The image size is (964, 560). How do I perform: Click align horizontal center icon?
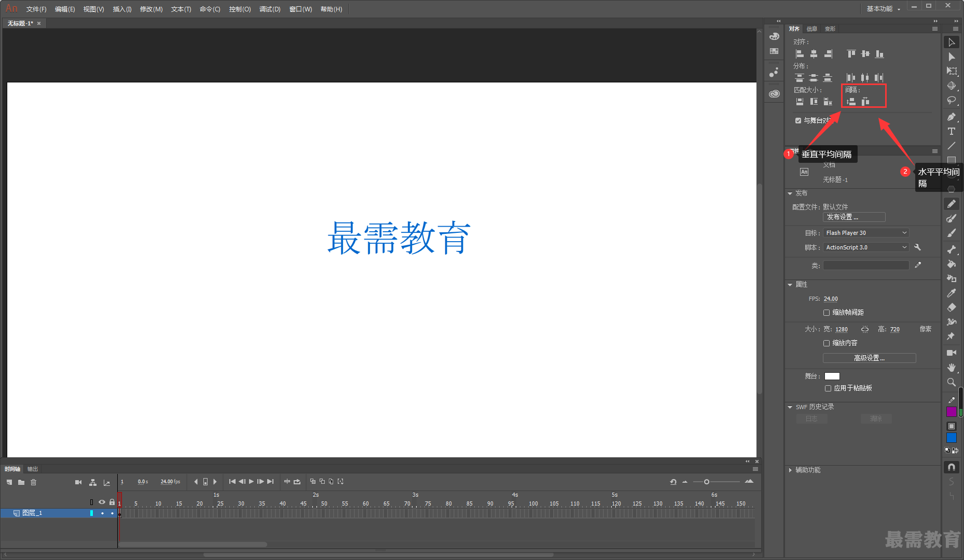click(x=814, y=54)
